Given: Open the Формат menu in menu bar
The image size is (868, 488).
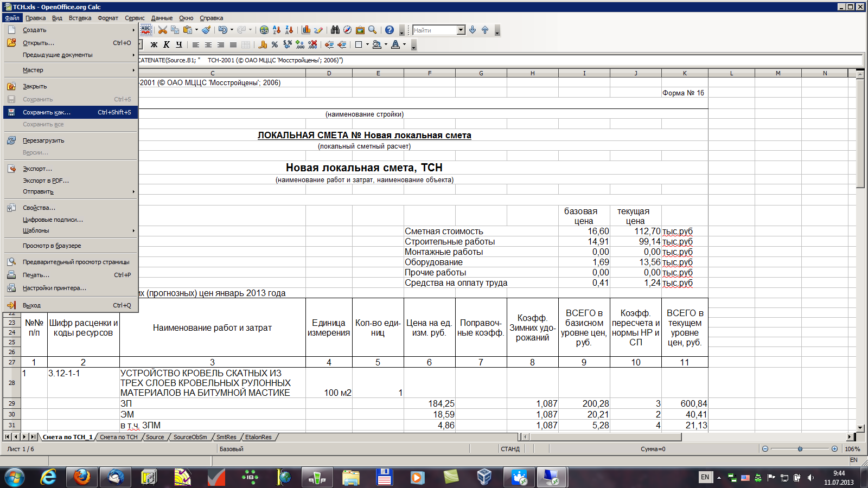Looking at the screenshot, I should (108, 18).
